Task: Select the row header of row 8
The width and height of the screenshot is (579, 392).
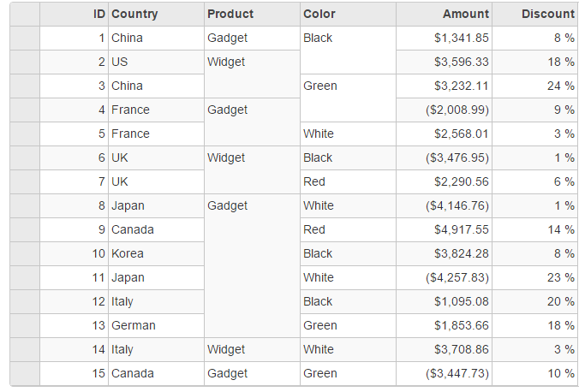Action: click(25, 205)
